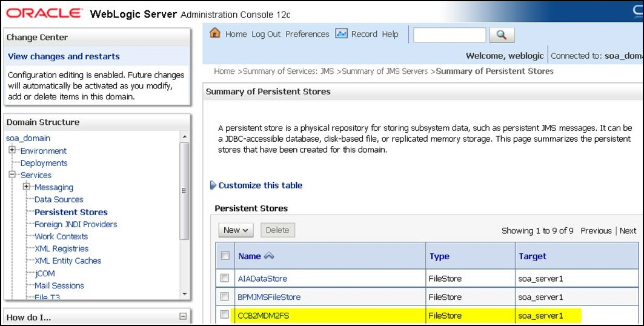The image size is (644, 326).
Task: Check the AIADataStore row checkbox
Action: 225,278
